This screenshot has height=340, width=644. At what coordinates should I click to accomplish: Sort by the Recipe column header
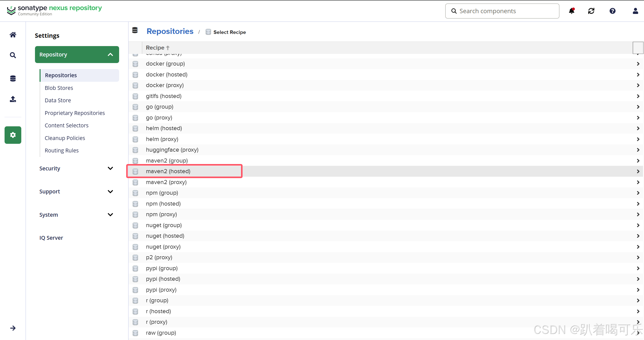click(x=157, y=48)
